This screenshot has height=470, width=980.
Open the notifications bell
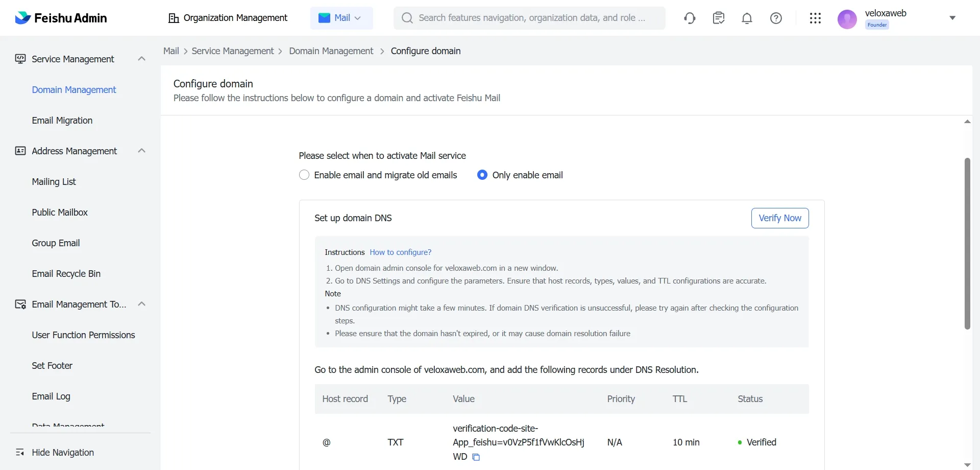[x=747, y=18]
